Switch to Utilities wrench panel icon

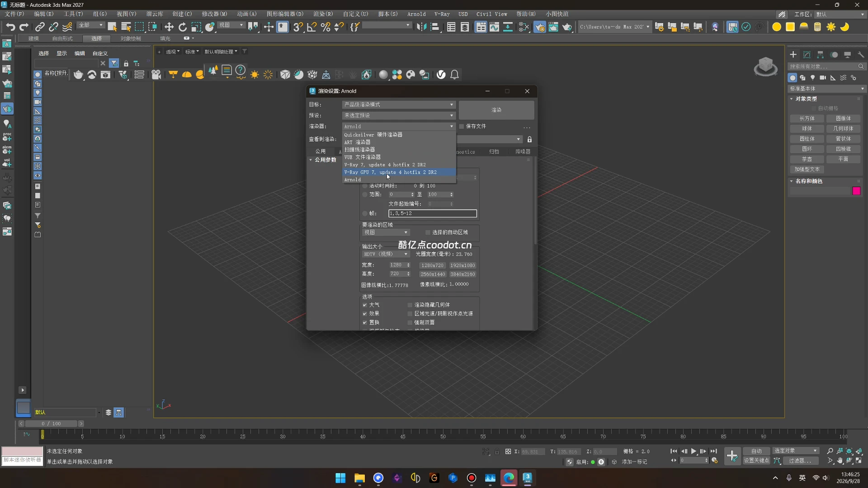[x=861, y=55]
